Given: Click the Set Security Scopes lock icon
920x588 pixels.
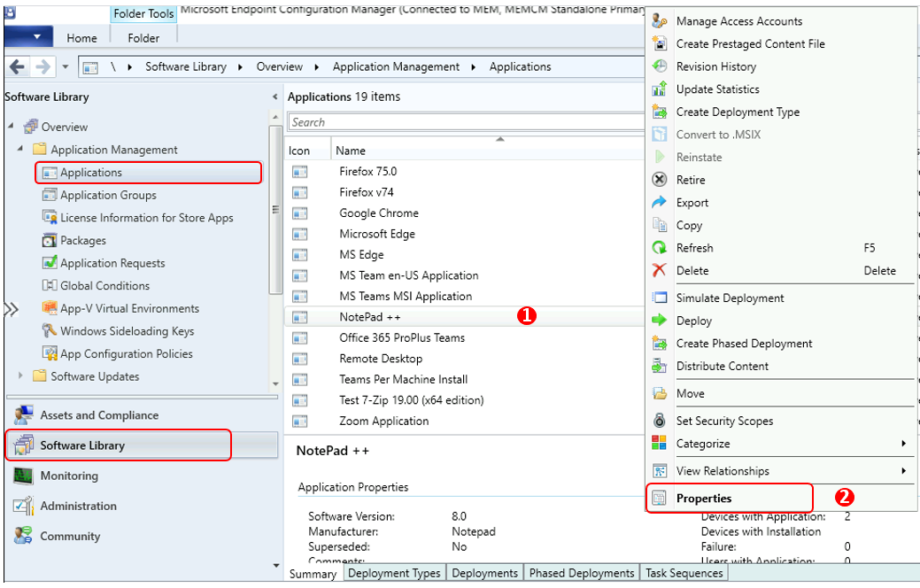Looking at the screenshot, I should point(660,420).
